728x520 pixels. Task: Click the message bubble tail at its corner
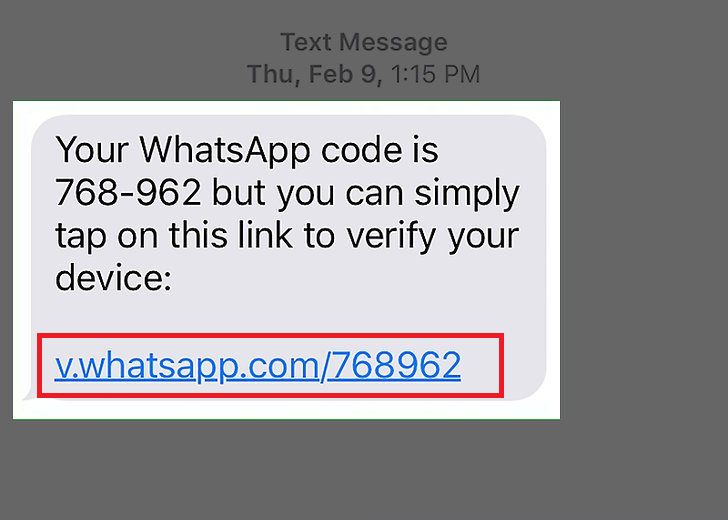click(29, 396)
